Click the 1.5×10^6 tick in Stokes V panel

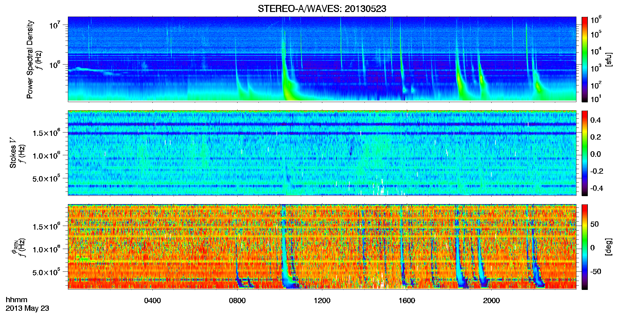pyautogui.click(x=46, y=132)
